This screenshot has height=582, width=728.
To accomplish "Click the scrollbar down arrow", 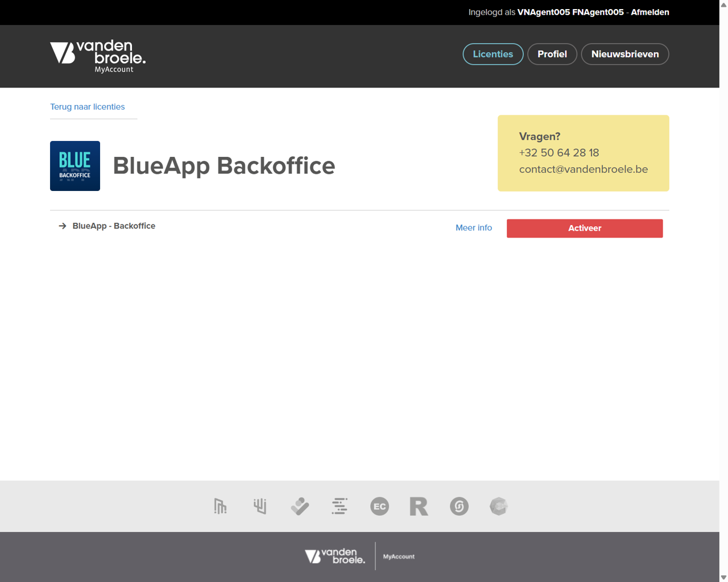I will [723, 577].
